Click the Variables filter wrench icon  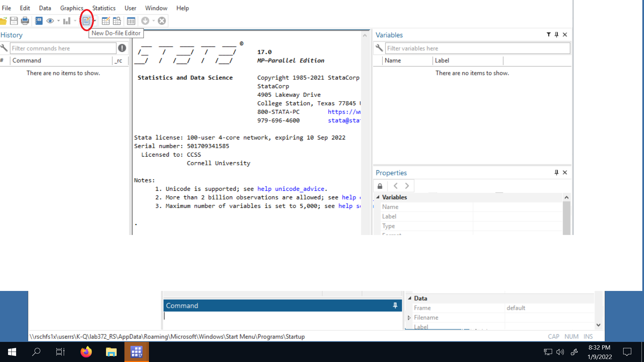(379, 48)
